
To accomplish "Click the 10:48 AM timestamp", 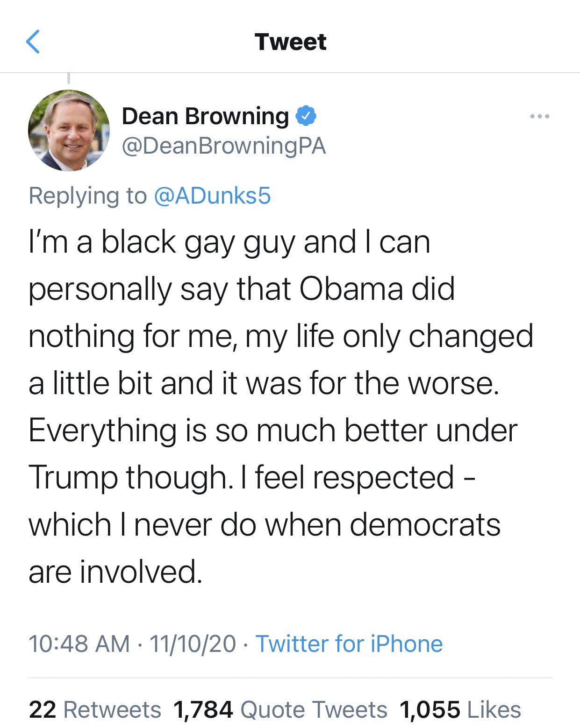I will 79,643.
